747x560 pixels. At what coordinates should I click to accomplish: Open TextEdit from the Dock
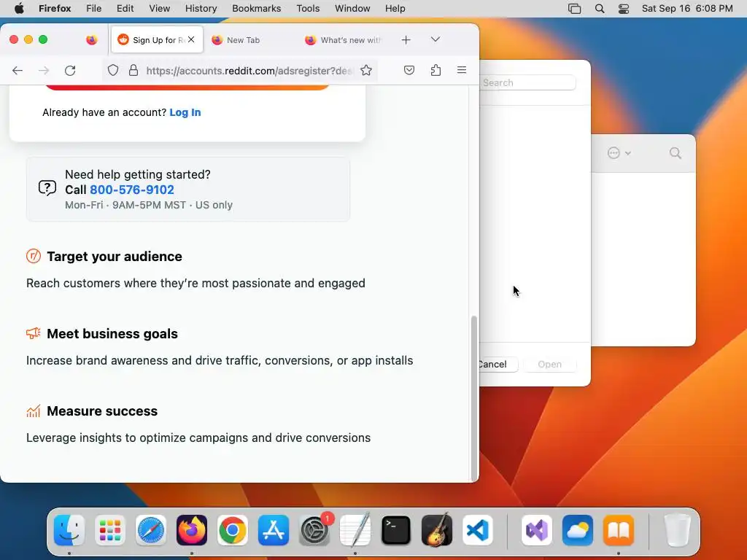coord(355,530)
